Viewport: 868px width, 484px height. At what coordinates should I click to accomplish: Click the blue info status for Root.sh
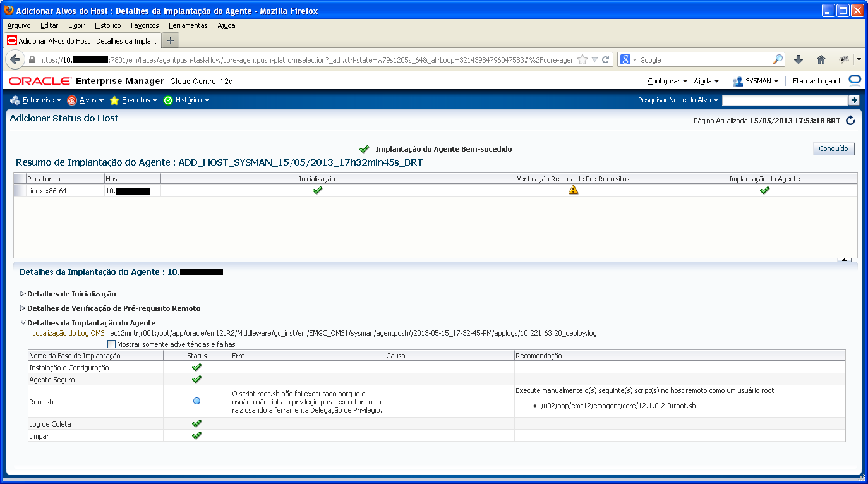click(x=196, y=401)
